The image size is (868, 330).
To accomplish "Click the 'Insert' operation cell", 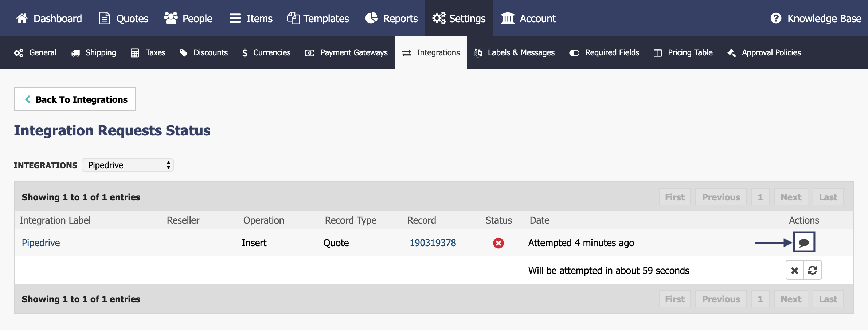I will point(254,243).
